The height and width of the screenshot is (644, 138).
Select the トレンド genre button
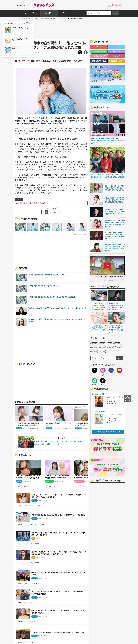(x=117, y=56)
